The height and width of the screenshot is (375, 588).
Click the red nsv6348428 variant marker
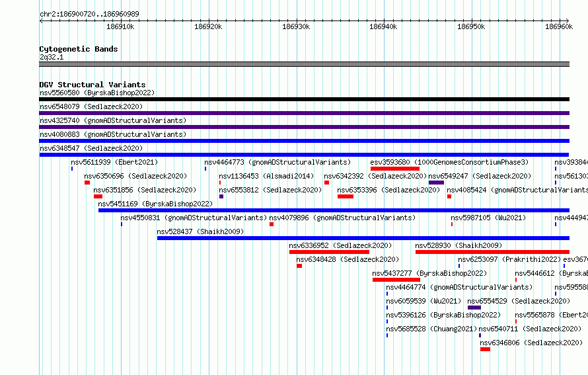pyautogui.click(x=299, y=266)
